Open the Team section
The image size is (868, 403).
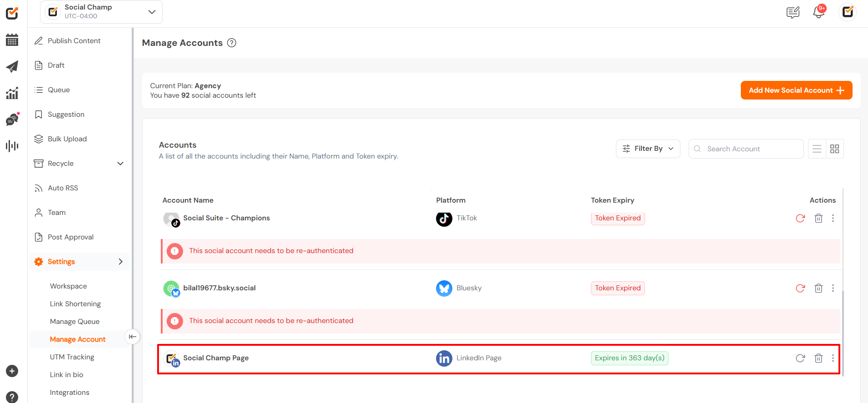tap(57, 213)
